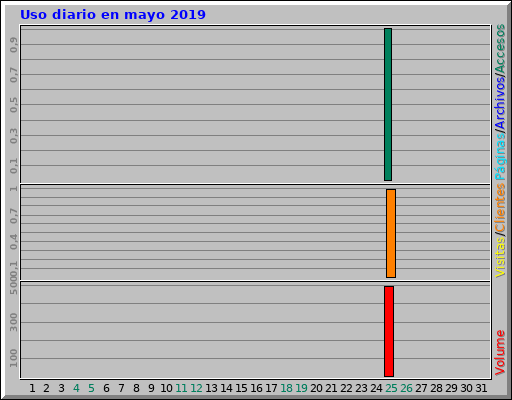Click day 22 on the x-axis
The width and height of the screenshot is (512, 400).
click(x=346, y=388)
